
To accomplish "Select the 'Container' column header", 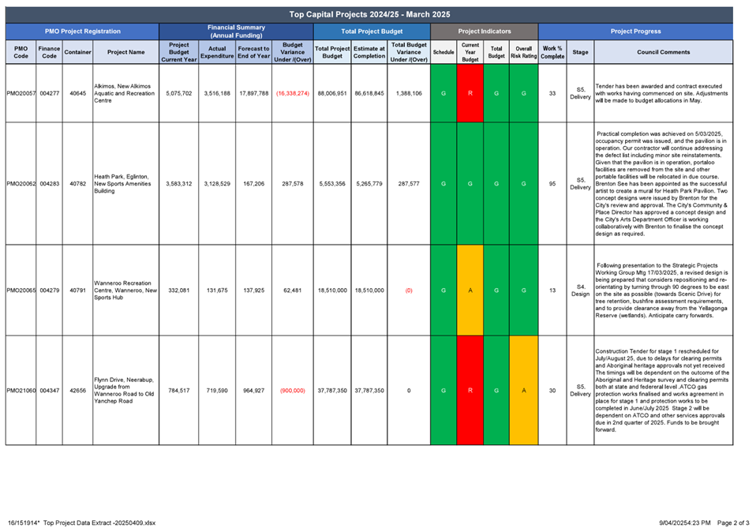I will click(77, 52).
